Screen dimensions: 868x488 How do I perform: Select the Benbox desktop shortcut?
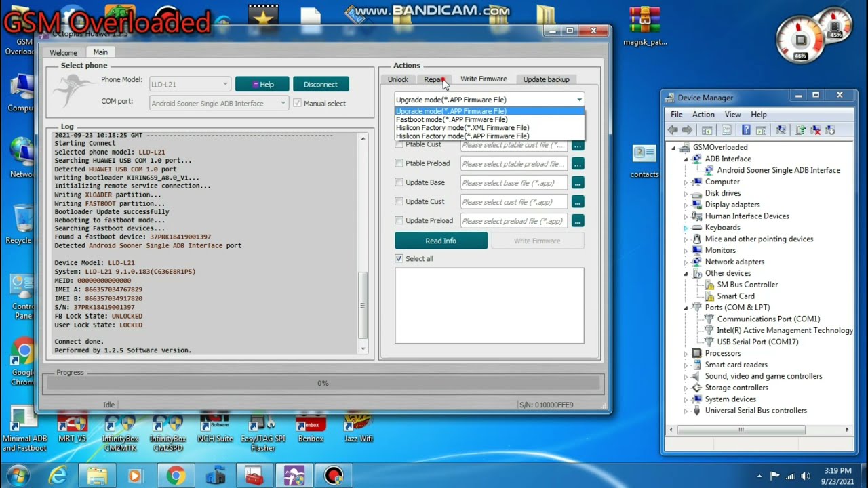[311, 429]
